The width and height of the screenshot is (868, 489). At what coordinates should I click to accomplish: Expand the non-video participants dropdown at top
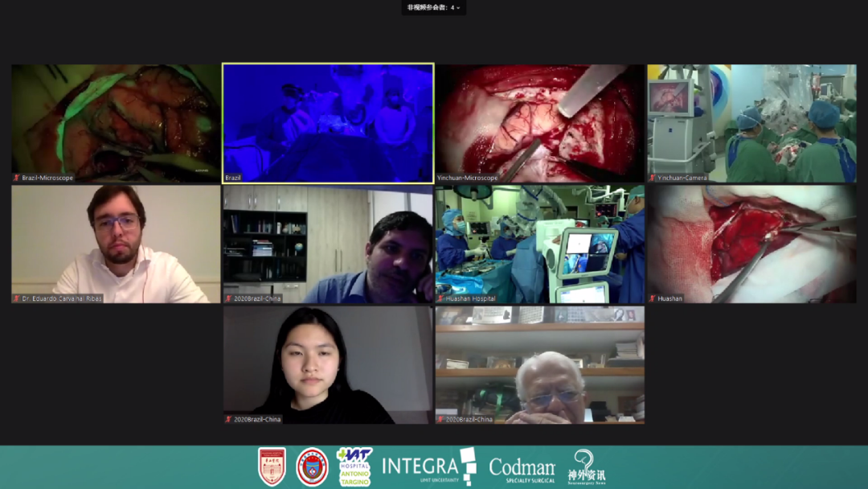pyautogui.click(x=434, y=7)
